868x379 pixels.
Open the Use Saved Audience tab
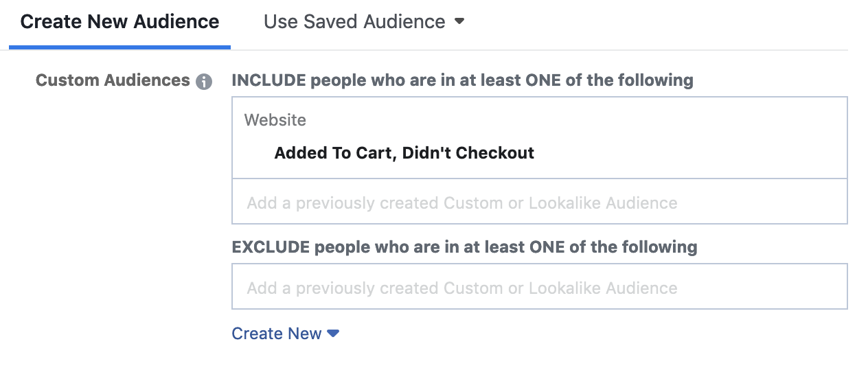(354, 22)
